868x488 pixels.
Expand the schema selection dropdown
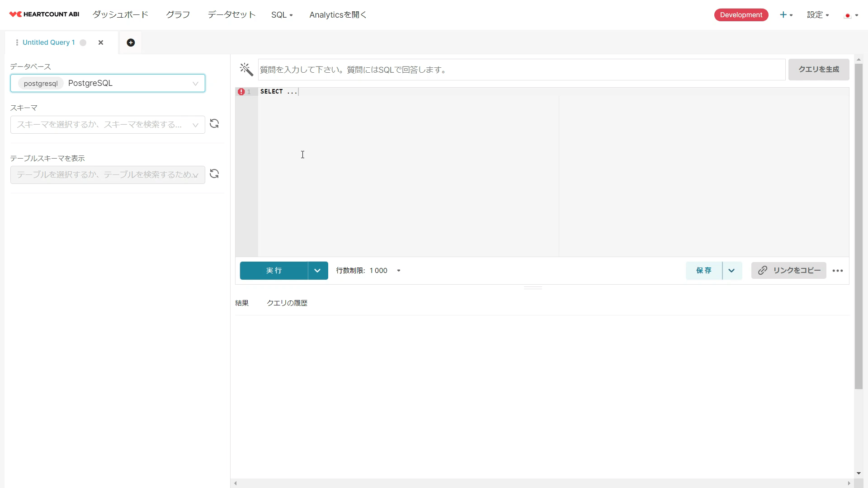click(108, 125)
